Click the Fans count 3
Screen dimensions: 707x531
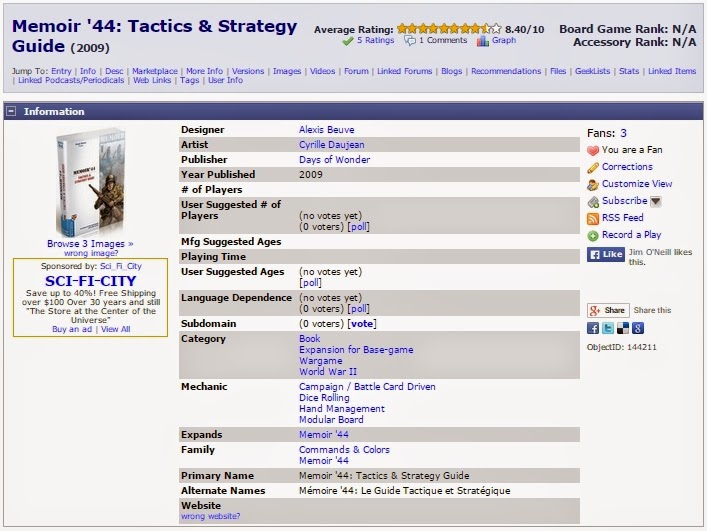pyautogui.click(x=623, y=133)
